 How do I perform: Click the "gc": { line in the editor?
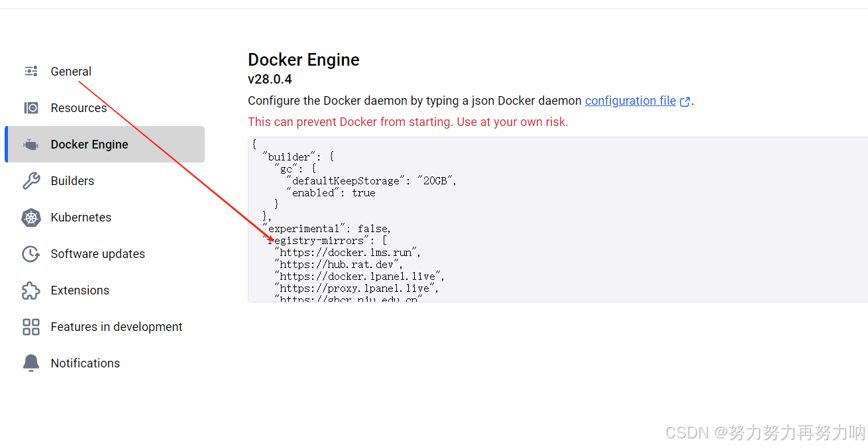(296, 169)
